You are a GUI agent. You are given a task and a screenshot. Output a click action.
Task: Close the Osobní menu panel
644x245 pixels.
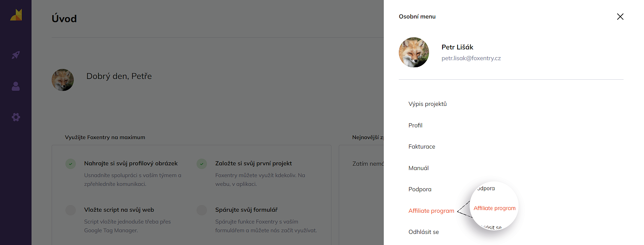coord(620,17)
